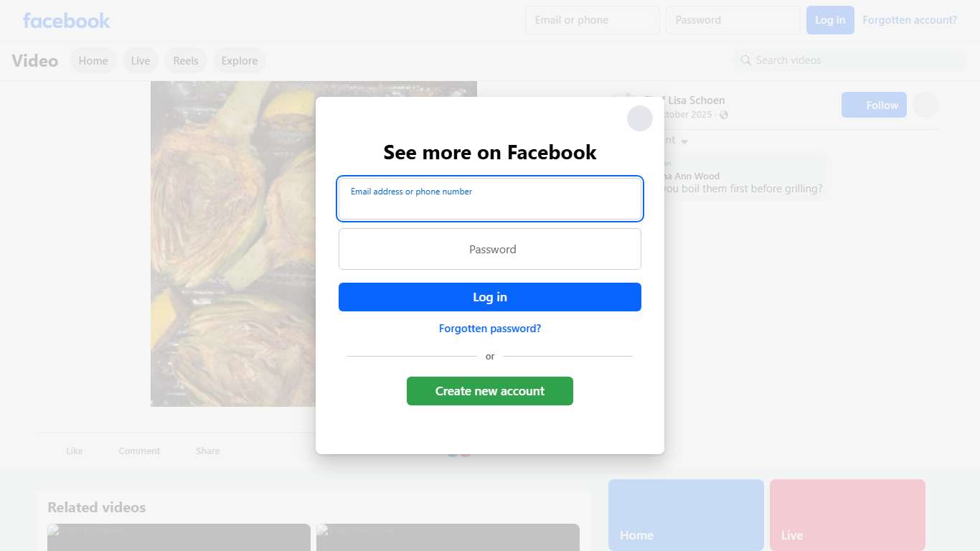Open the round more options button beside Follow
The image size is (980, 551).
point(925,105)
